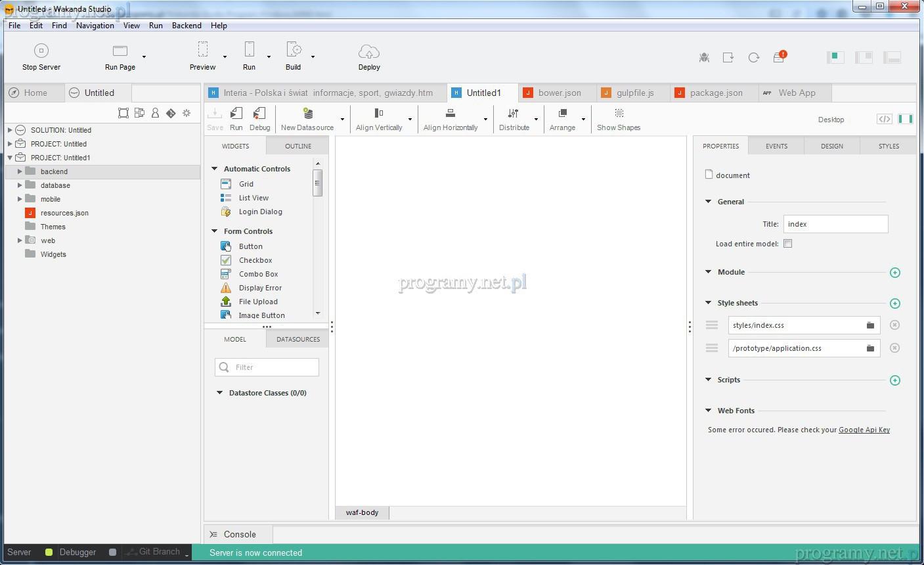Switch to source code view toggle
The image size is (924, 565).
click(x=885, y=119)
